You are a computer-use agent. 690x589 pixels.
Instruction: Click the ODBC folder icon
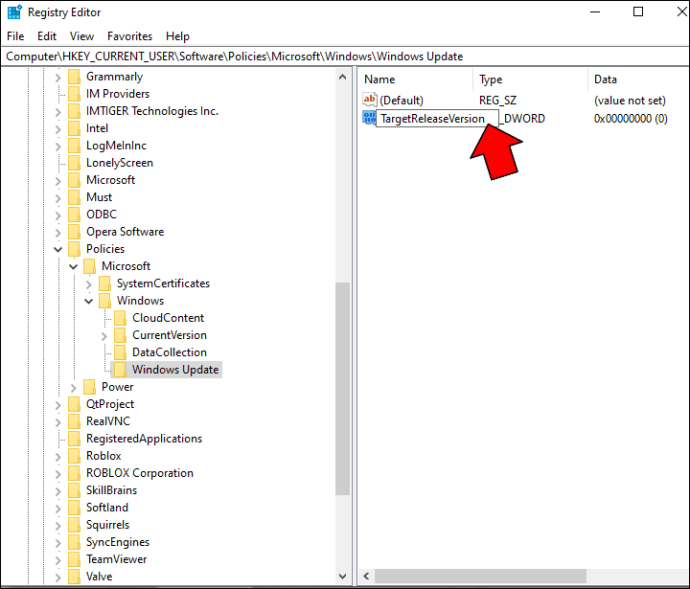pyautogui.click(x=74, y=214)
